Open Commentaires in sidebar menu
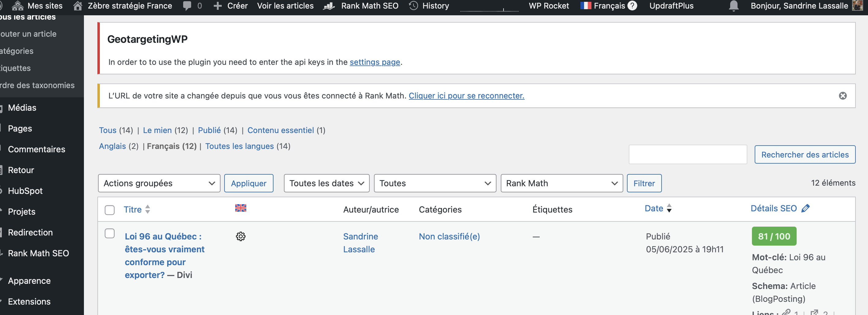Screen dimensions: 868x315 pos(36,150)
